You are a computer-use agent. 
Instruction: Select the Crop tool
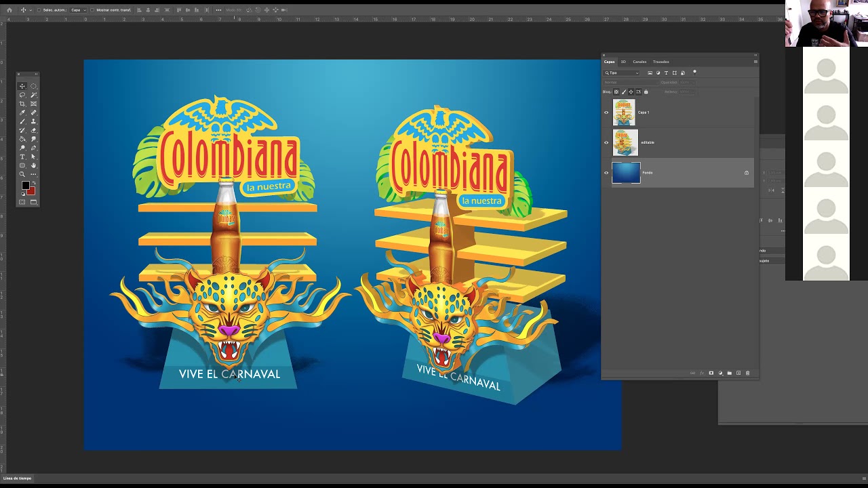[x=22, y=104]
